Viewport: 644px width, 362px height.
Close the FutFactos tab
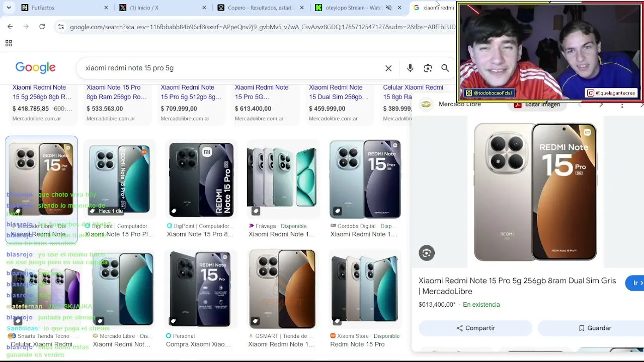click(x=106, y=8)
